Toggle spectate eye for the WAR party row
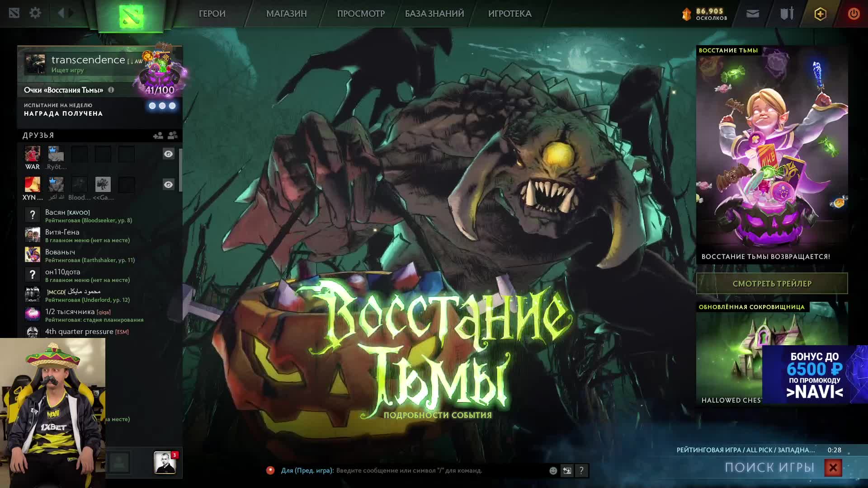This screenshot has height=488, width=868. pyautogui.click(x=168, y=154)
